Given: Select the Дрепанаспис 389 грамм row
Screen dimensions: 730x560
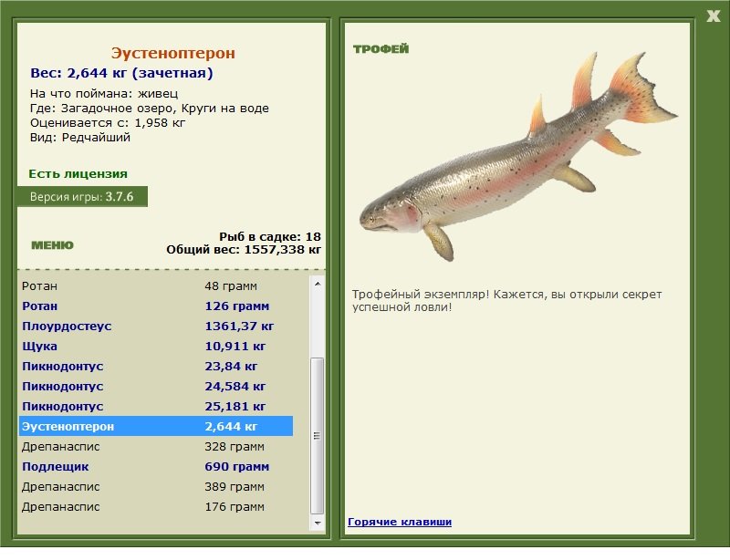Looking at the screenshot, I should (156, 486).
